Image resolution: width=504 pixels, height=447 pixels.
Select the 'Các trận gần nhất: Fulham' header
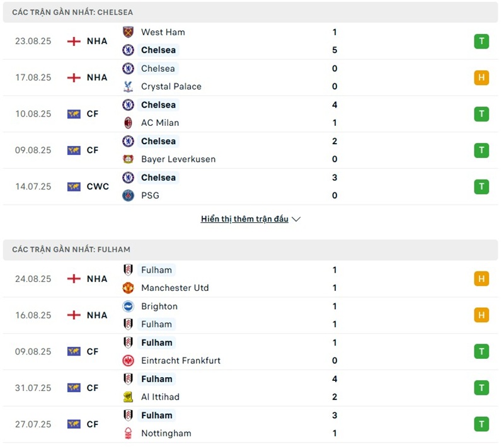coord(71,249)
